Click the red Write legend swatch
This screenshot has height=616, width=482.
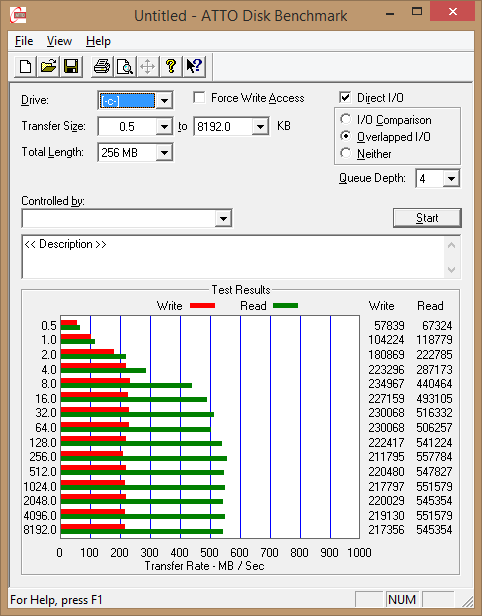(x=202, y=305)
